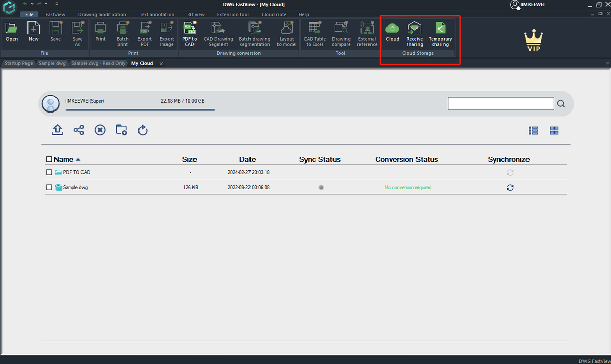This screenshot has height=364, width=611.
Task: Click the storage usage progress bar
Action: tap(140, 109)
